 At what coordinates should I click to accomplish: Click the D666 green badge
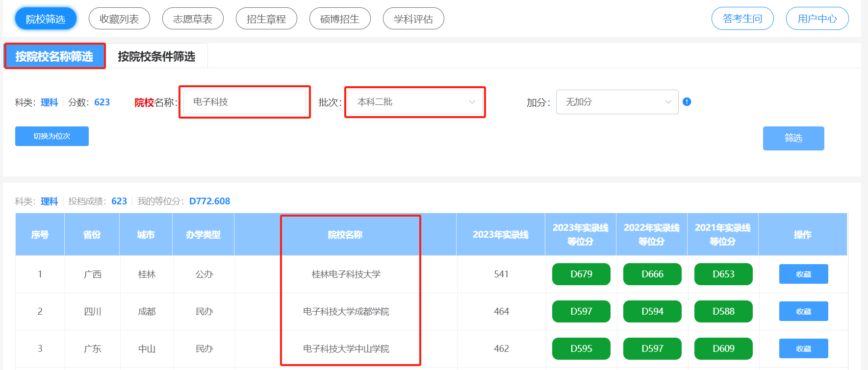coord(652,274)
